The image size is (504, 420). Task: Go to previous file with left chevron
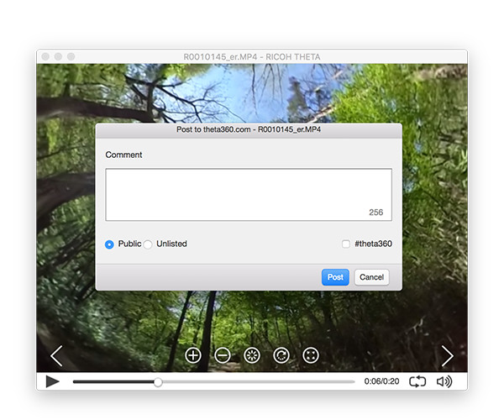[56, 356]
